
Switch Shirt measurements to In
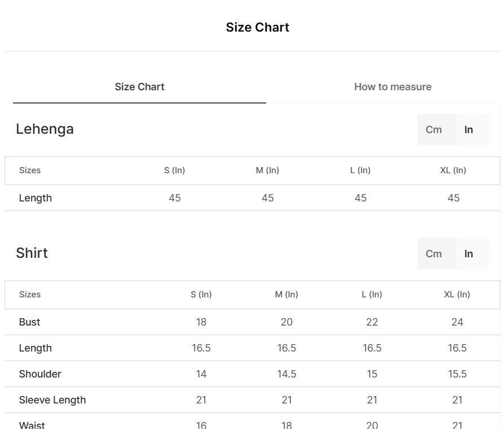pos(468,253)
